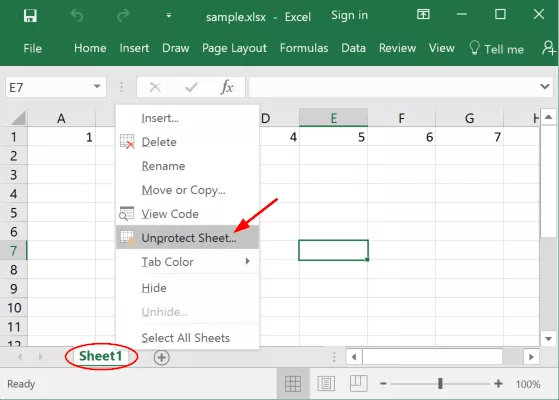This screenshot has width=559, height=400.
Task: Switch to Normal view in status bar
Action: coord(293,384)
